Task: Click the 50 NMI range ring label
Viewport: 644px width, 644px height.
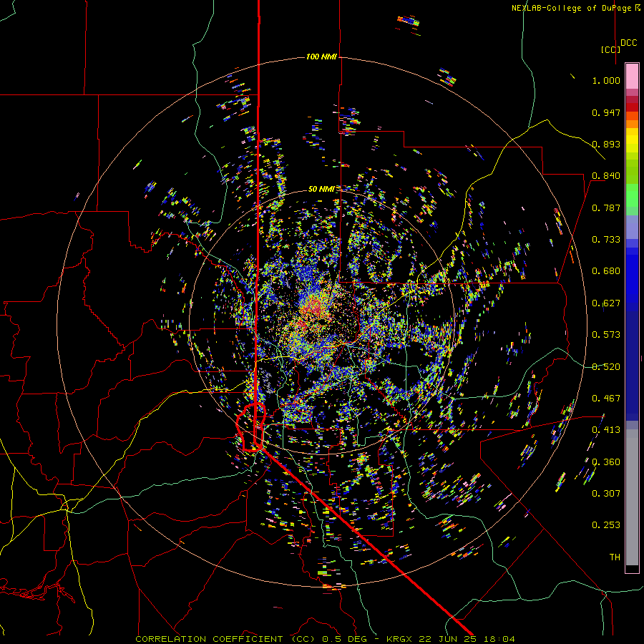Action: (x=321, y=189)
